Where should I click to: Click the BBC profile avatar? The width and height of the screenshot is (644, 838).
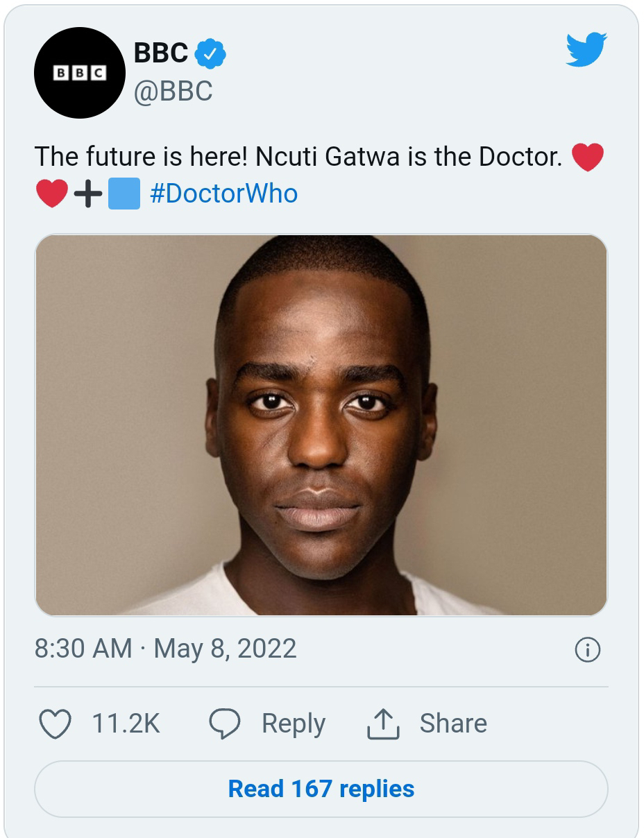coord(80,73)
